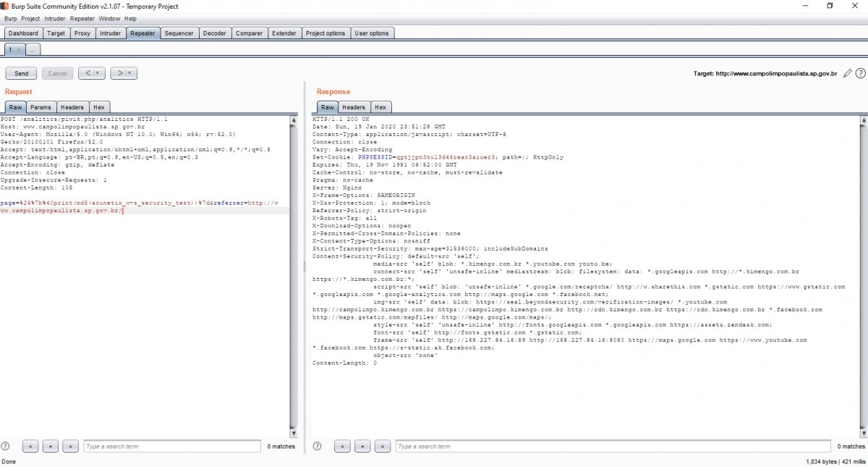
Task: Expand the back history dropdown arrow
Action: (x=98, y=73)
